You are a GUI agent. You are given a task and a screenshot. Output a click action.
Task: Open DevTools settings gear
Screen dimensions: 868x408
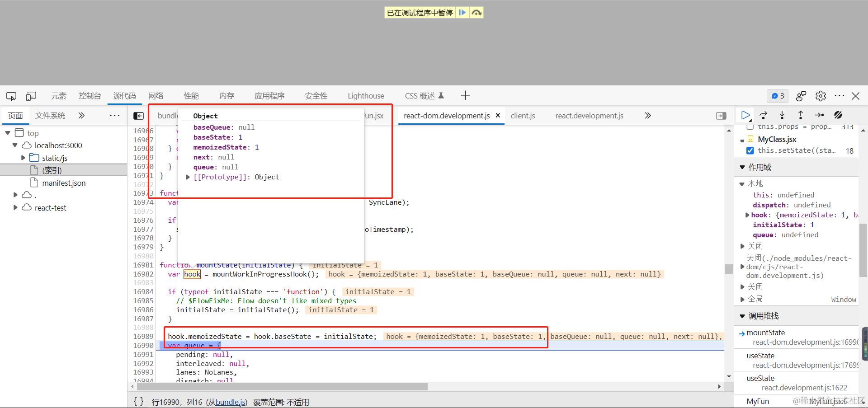tap(821, 96)
